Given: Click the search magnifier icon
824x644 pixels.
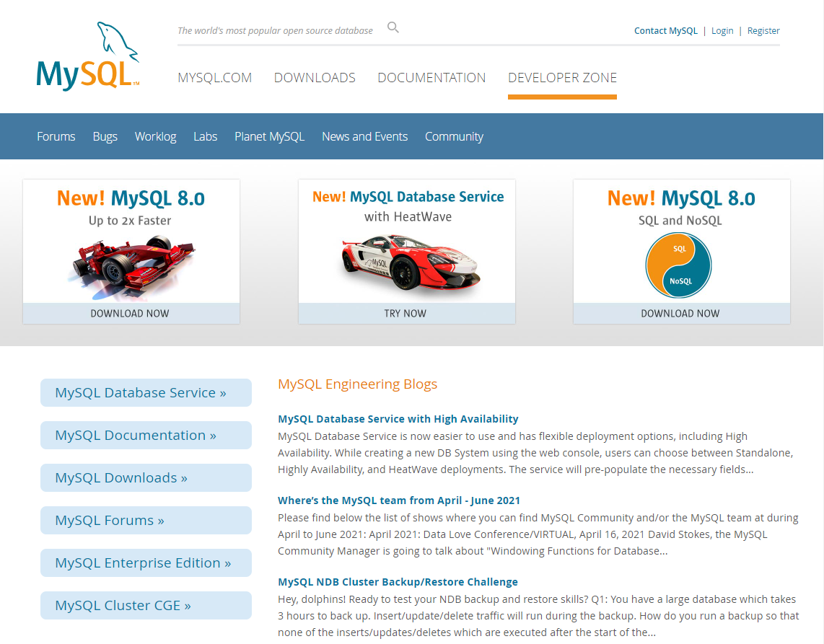Looking at the screenshot, I should 393,27.
